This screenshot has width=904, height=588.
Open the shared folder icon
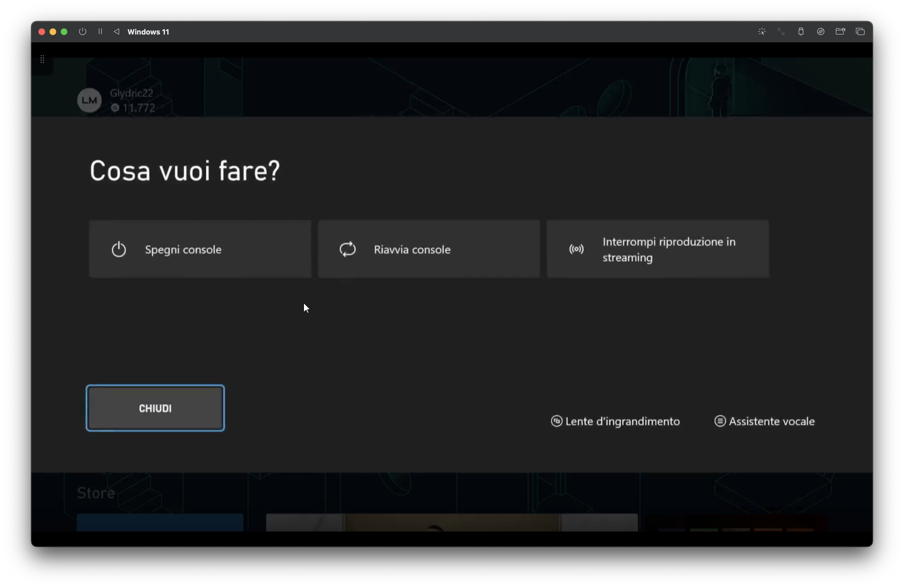coord(840,31)
